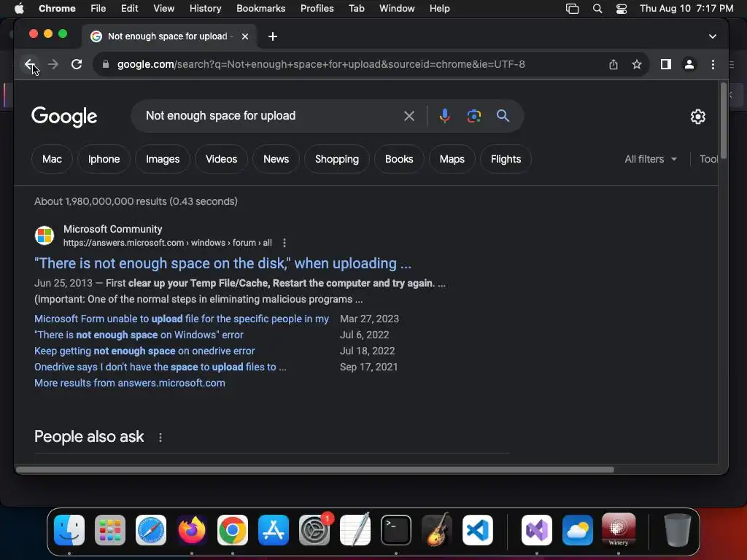Image resolution: width=747 pixels, height=560 pixels.
Task: Reload the page with refresh icon
Action: click(76, 64)
